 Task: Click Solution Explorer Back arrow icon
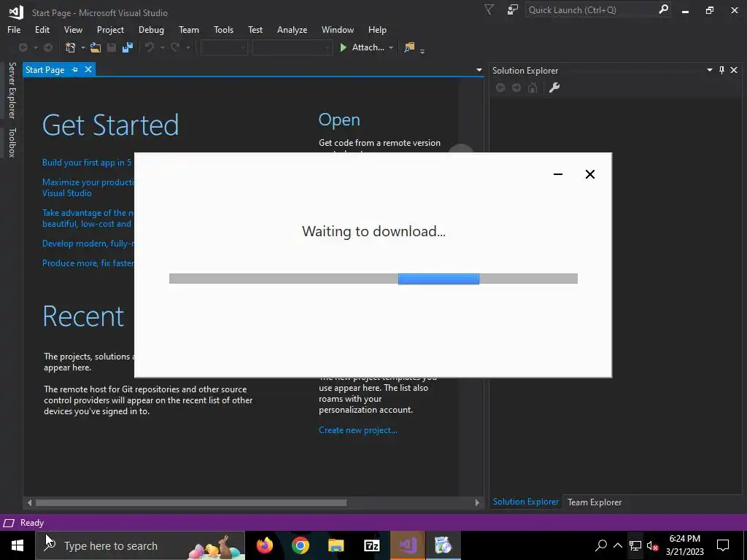tap(500, 87)
